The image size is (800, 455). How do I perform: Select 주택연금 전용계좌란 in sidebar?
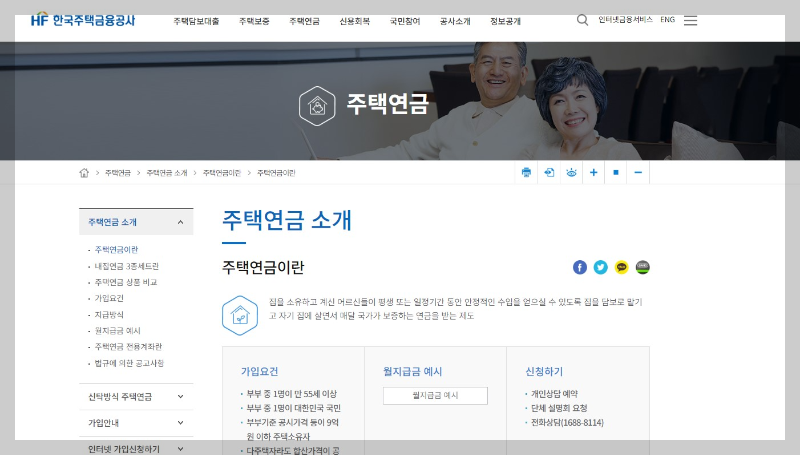pos(128,346)
